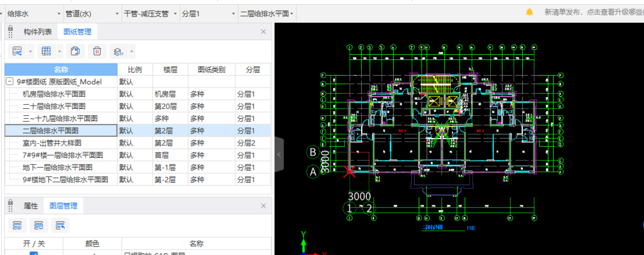
Task: Close the layer management panel
Action: 264,206
